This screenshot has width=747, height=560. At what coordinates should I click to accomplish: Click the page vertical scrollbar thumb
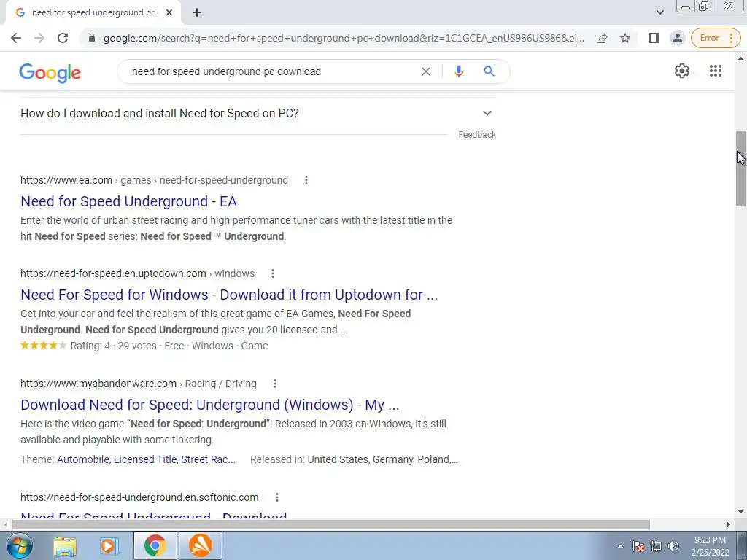tap(740, 168)
